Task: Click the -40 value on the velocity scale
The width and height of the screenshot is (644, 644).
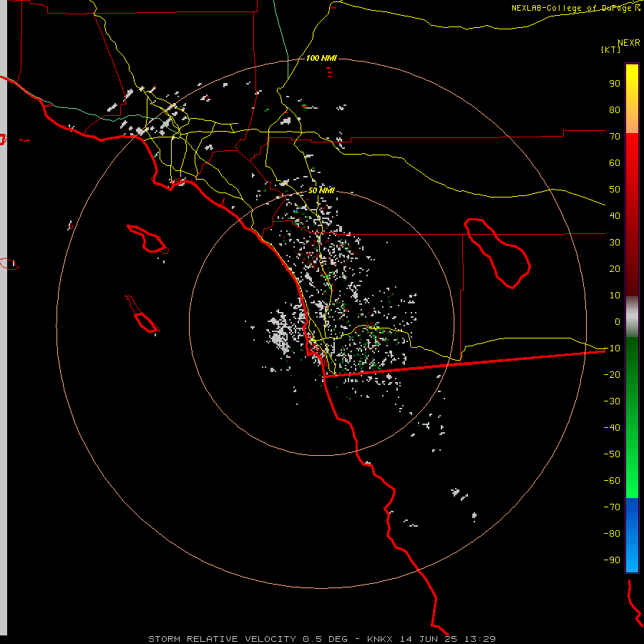Action: click(x=612, y=428)
